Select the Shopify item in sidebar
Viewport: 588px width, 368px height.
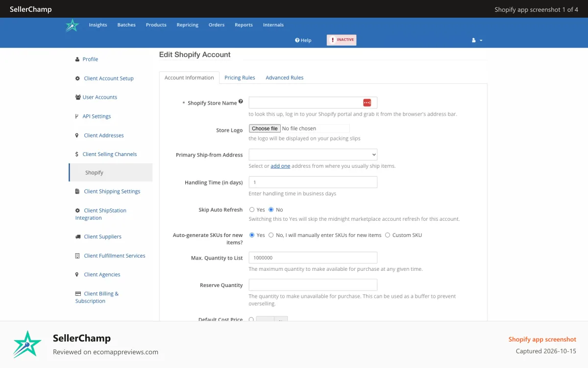(111, 173)
